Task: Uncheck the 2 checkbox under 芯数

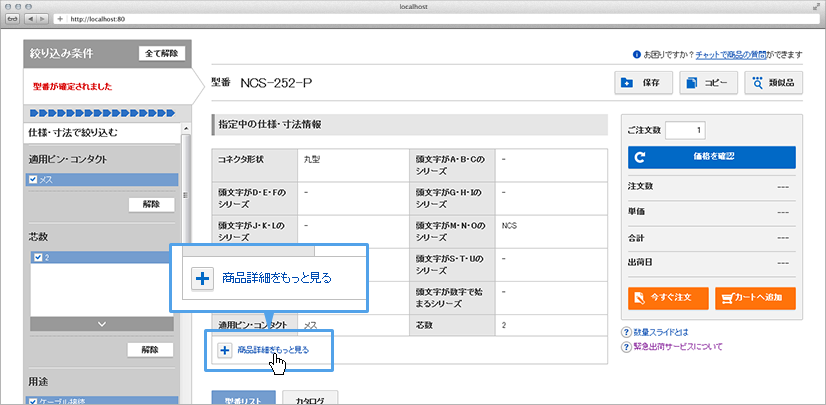Action: click(x=38, y=257)
